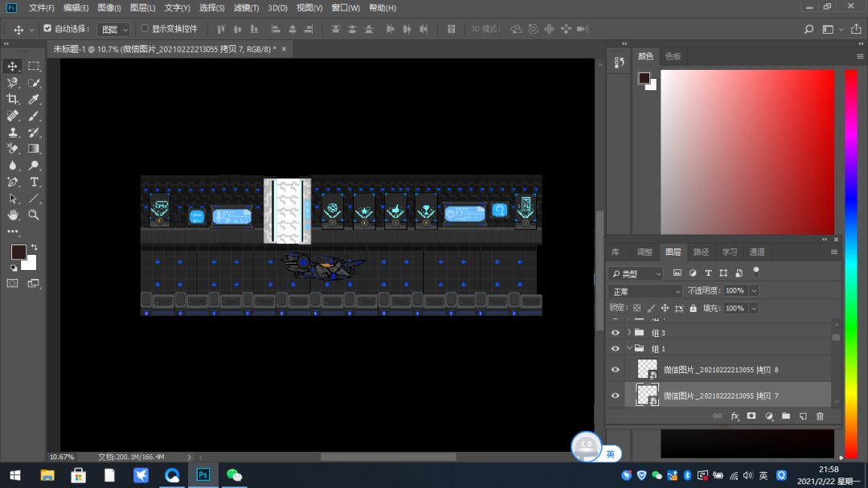Open the 滤镜(T) menu
868x488 pixels.
click(x=246, y=8)
